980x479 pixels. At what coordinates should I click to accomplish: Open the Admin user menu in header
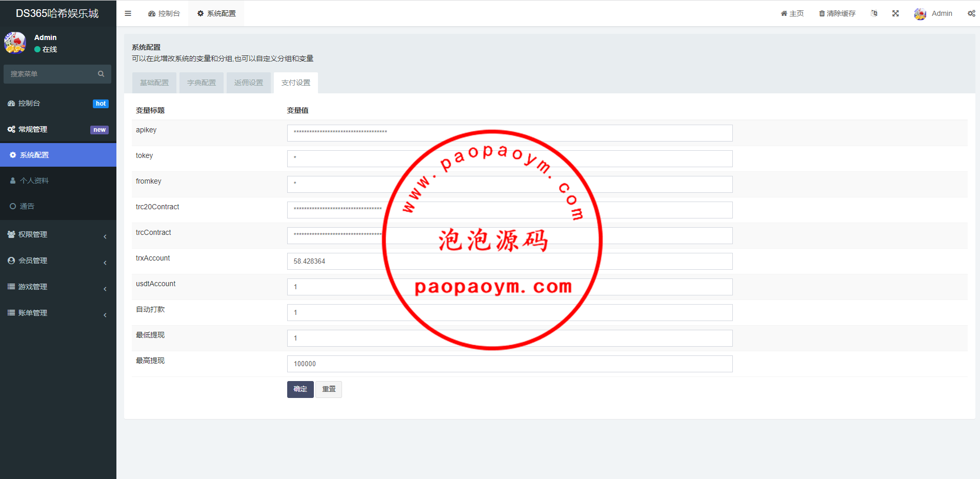point(933,13)
